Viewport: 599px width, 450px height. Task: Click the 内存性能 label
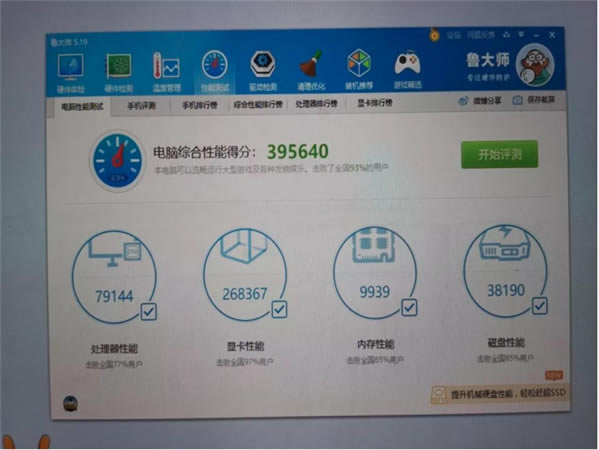(376, 344)
